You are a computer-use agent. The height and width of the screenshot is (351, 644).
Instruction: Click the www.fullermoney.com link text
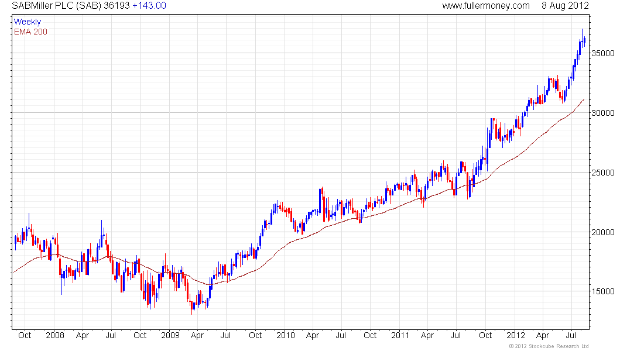coord(485,6)
